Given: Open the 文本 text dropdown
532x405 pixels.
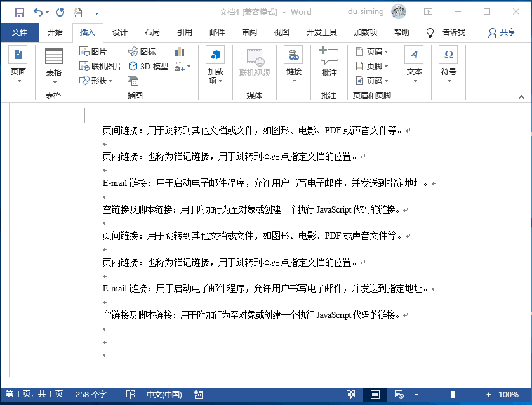Looking at the screenshot, I should (415, 65).
